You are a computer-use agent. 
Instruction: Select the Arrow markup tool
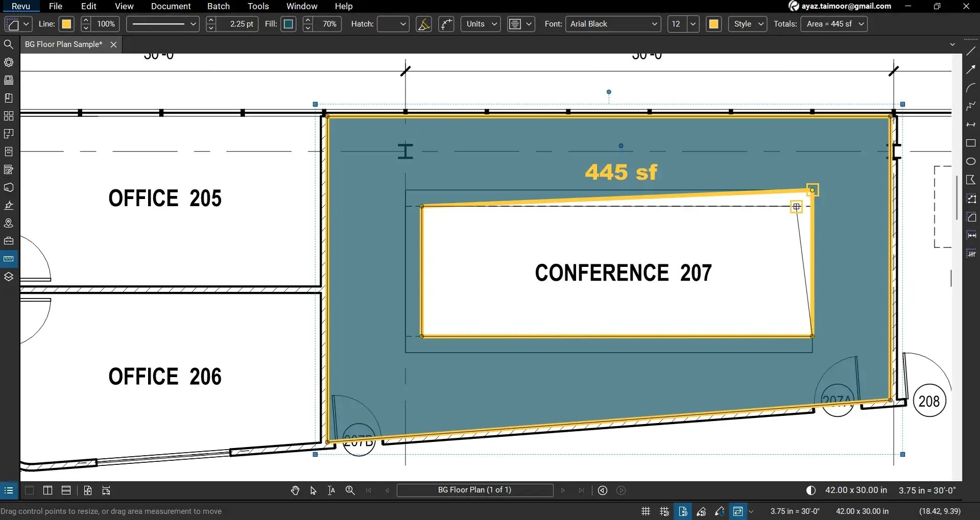971,69
